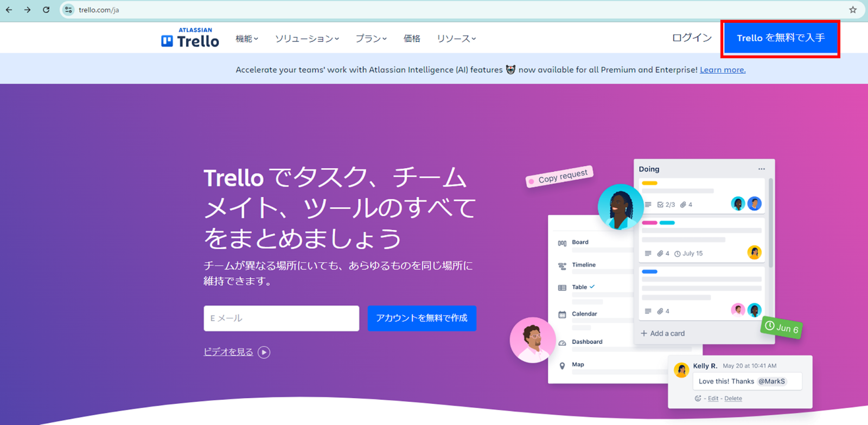This screenshot has height=425, width=868.
Task: Click the woman avatar with teal background
Action: (x=621, y=207)
